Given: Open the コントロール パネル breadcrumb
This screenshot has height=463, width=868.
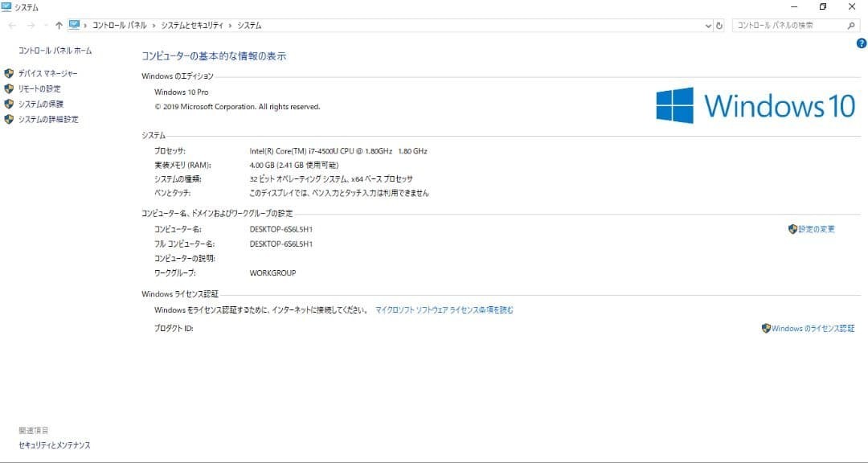Looking at the screenshot, I should 120,26.
